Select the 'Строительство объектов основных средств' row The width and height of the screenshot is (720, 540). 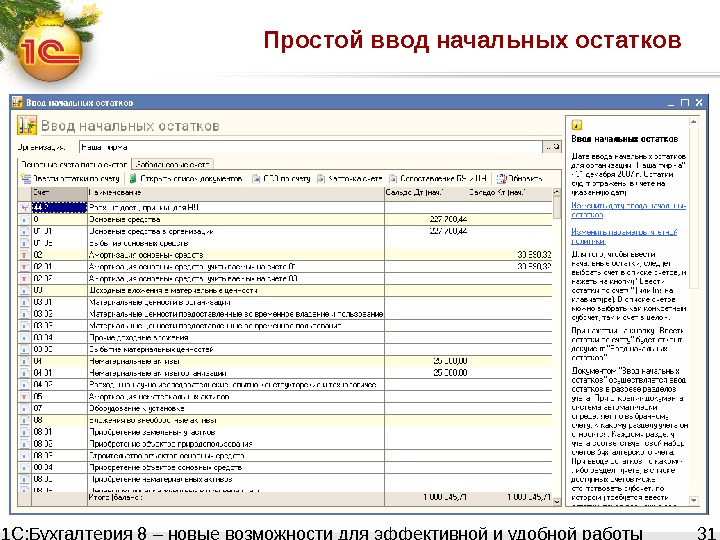(286, 456)
